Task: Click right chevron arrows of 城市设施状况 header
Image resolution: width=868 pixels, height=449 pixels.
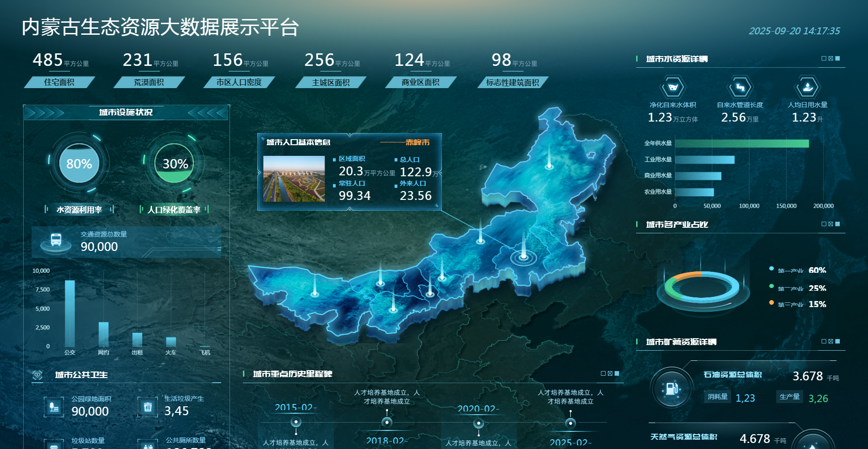Action: coord(208,113)
